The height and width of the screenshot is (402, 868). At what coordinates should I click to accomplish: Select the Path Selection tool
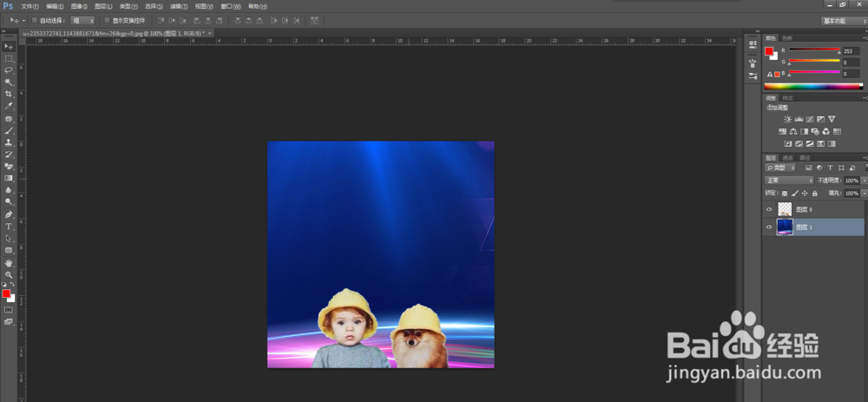9,238
